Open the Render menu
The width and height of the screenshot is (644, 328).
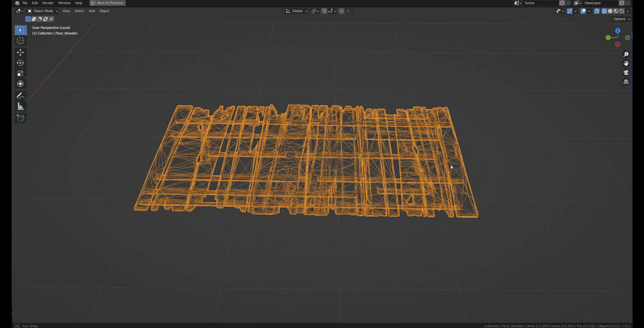pyautogui.click(x=47, y=3)
